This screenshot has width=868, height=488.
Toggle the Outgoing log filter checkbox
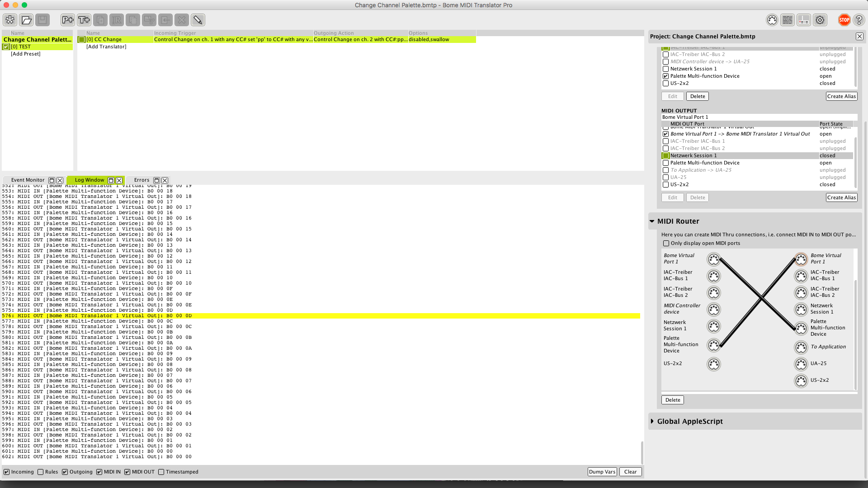65,472
